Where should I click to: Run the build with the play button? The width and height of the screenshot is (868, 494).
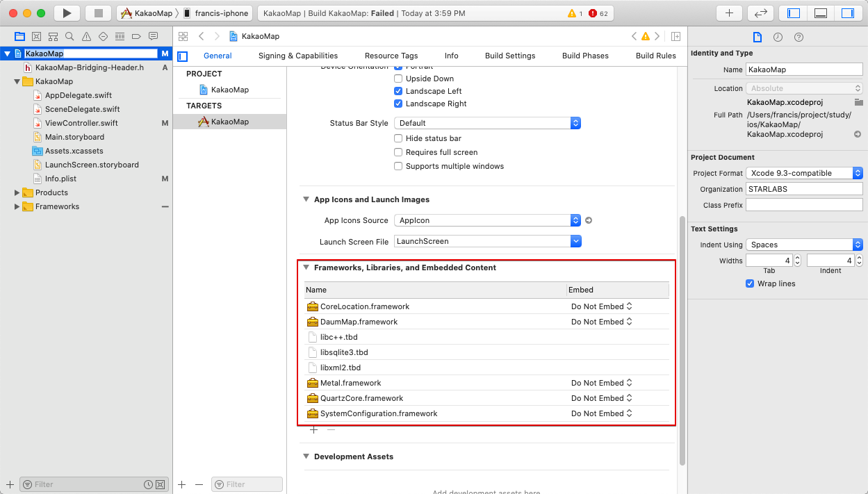coord(67,13)
